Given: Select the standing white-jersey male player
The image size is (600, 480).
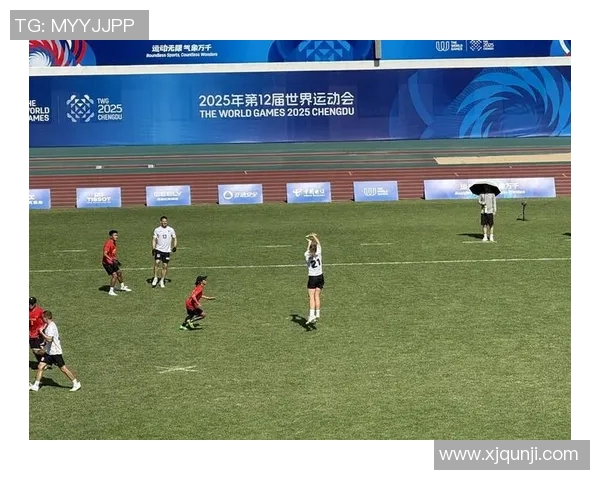Looking at the screenshot, I should point(164,251).
